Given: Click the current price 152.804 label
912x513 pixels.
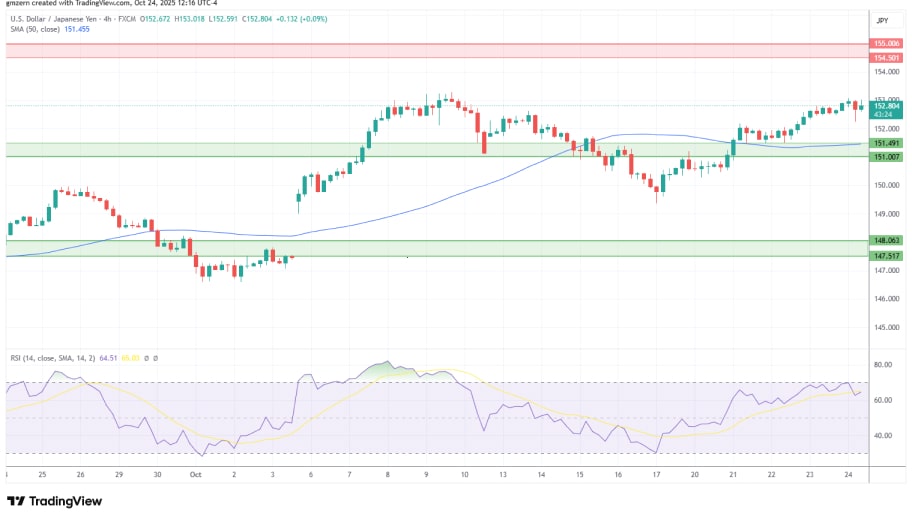Looking at the screenshot, I should (886, 105).
